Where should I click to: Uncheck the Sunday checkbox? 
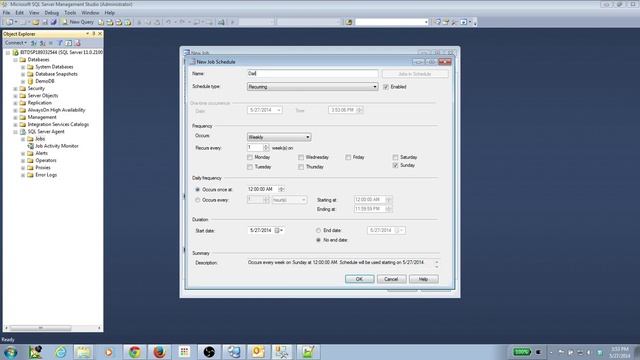pyautogui.click(x=395, y=165)
